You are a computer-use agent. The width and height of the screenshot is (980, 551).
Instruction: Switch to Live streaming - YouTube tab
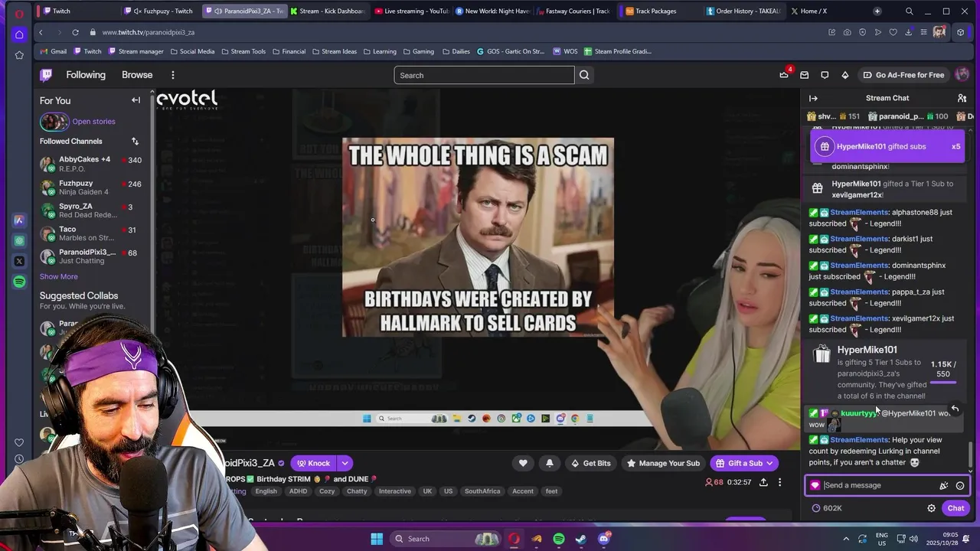point(412,11)
